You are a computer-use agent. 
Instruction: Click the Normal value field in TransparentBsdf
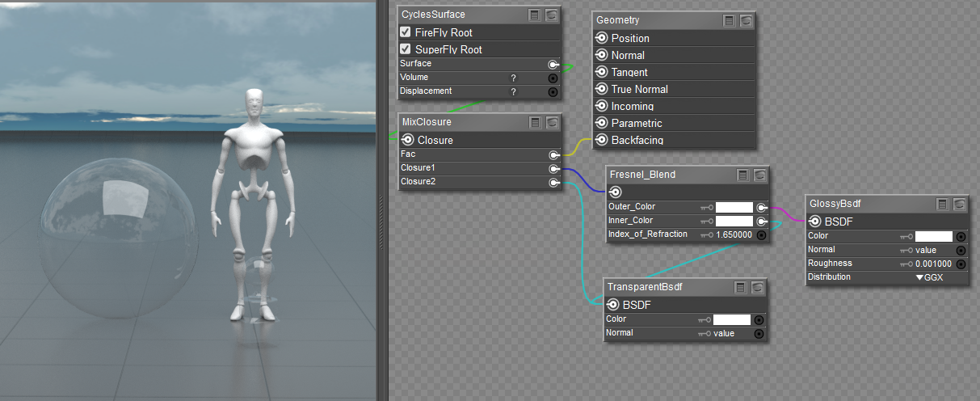pyautogui.click(x=724, y=333)
